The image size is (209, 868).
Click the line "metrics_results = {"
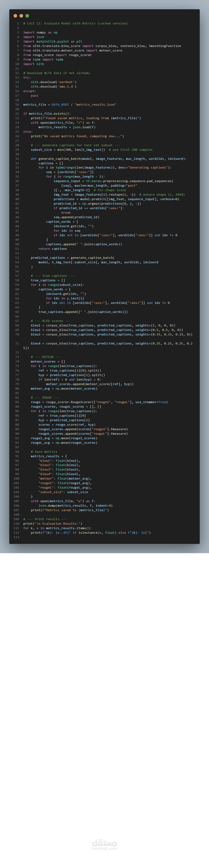click(49, 456)
